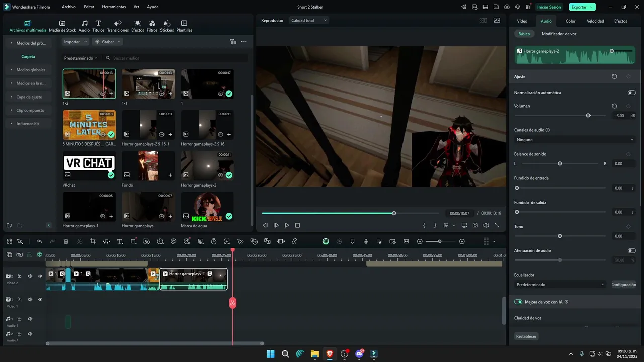Toggle Normalización automática switch
Image resolution: width=644 pixels, height=362 pixels.
(x=631, y=93)
